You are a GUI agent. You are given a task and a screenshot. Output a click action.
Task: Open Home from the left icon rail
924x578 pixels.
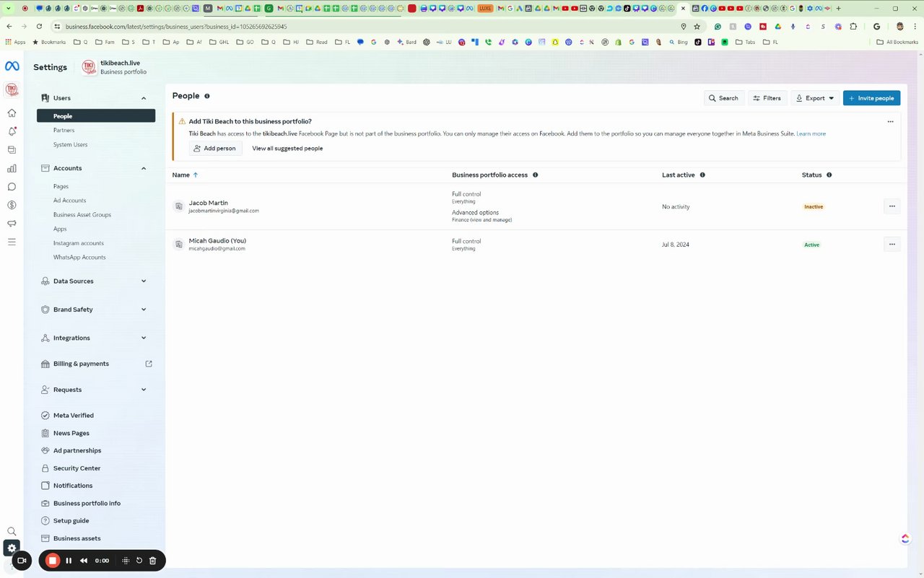(x=12, y=113)
